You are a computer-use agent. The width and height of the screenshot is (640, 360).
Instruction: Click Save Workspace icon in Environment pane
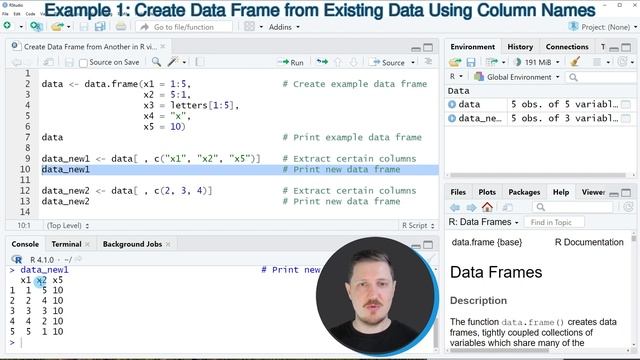click(471, 62)
